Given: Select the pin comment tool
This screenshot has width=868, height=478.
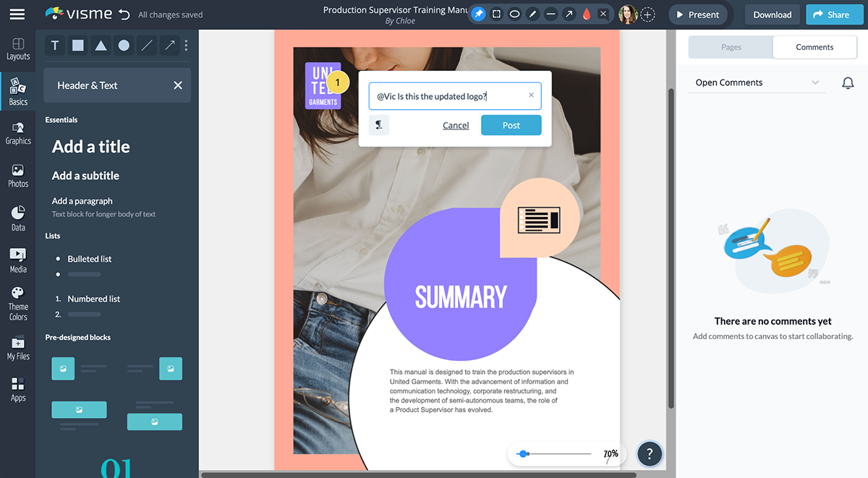Looking at the screenshot, I should 479,14.
